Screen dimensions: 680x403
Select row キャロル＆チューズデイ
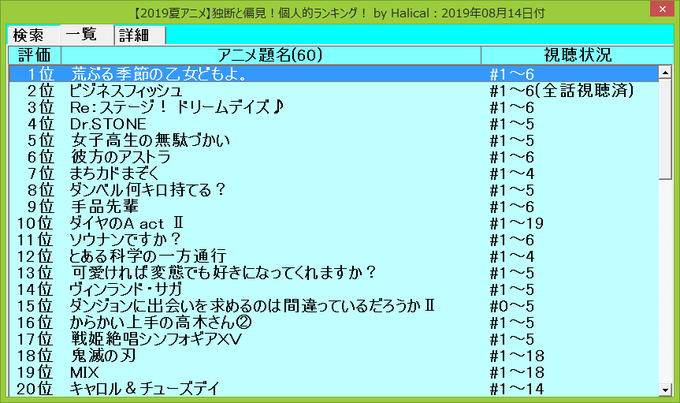coord(334,389)
